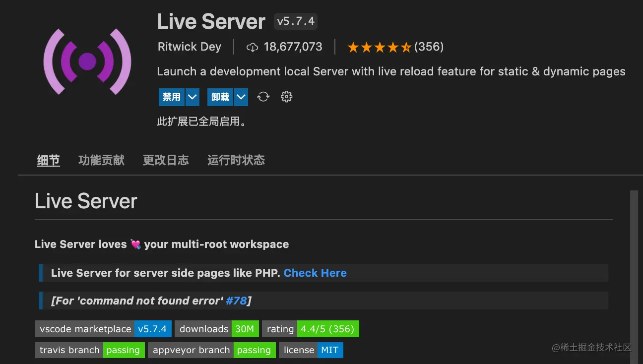The height and width of the screenshot is (364, 643).
Task: Click the Live Server extension logo
Action: 87,61
